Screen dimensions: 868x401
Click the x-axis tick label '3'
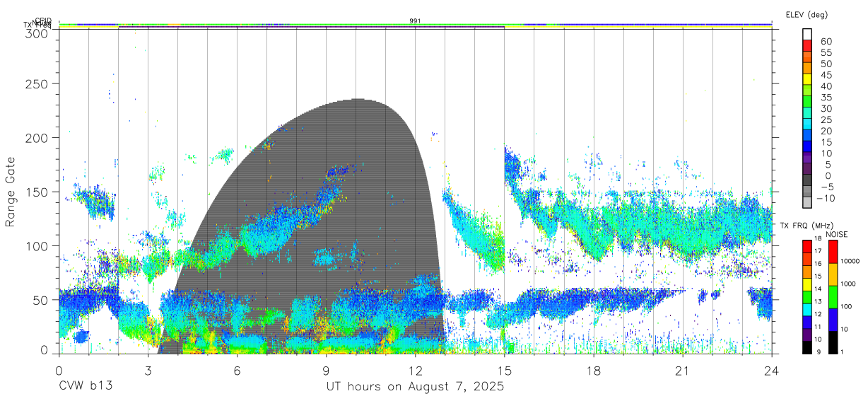click(148, 371)
